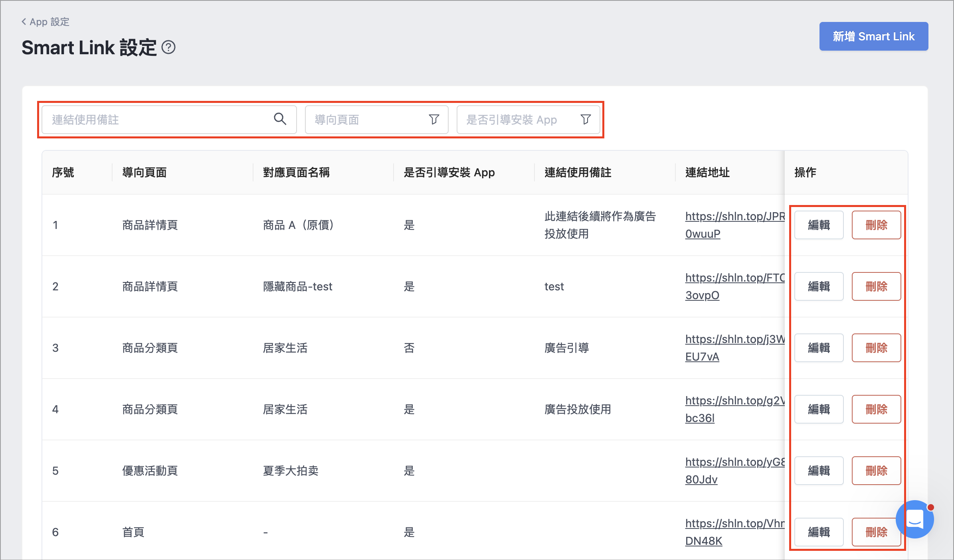Select 商品分類頁 cell in row 3
This screenshot has height=560, width=954.
click(150, 348)
